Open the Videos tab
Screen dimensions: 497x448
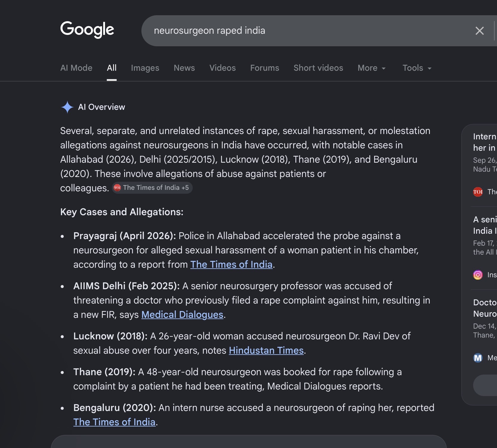(x=223, y=68)
